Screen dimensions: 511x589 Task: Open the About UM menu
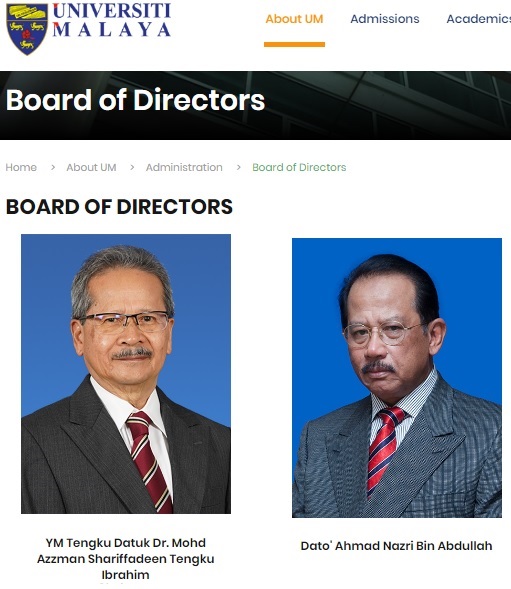click(294, 19)
